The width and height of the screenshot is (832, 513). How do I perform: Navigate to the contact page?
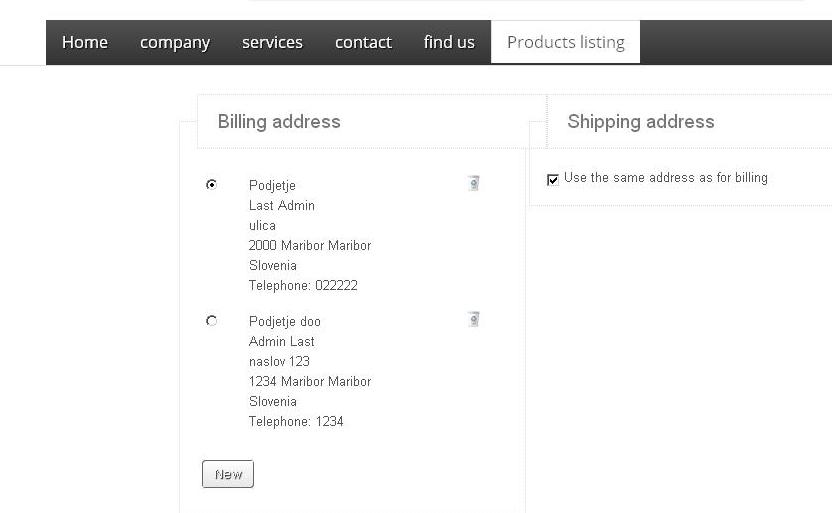[x=363, y=42]
